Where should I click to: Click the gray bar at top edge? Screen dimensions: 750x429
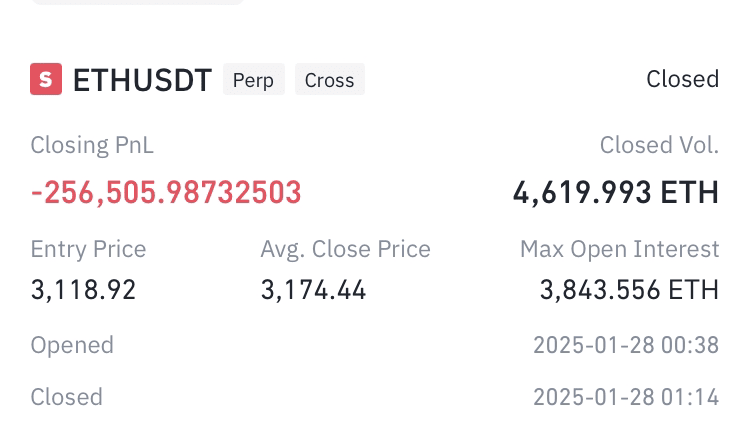[x=138, y=2]
